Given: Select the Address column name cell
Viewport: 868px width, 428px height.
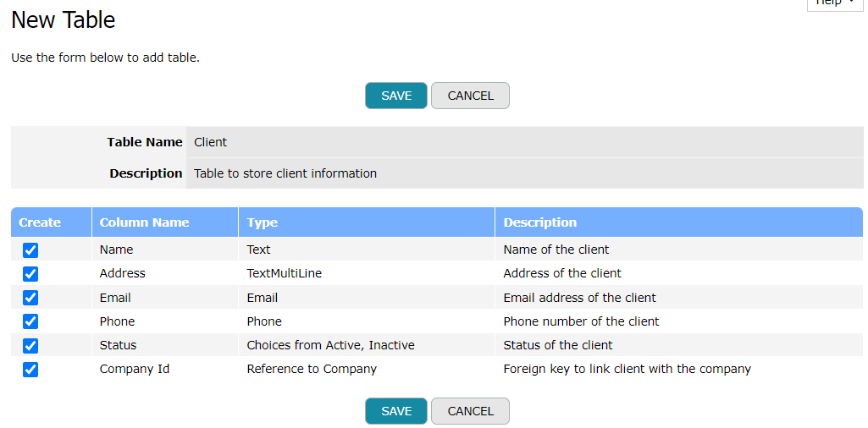Looking at the screenshot, I should tap(165, 273).
